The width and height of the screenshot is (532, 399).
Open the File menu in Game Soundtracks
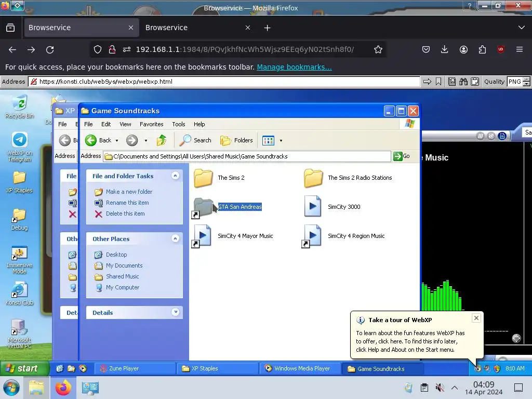pyautogui.click(x=88, y=124)
